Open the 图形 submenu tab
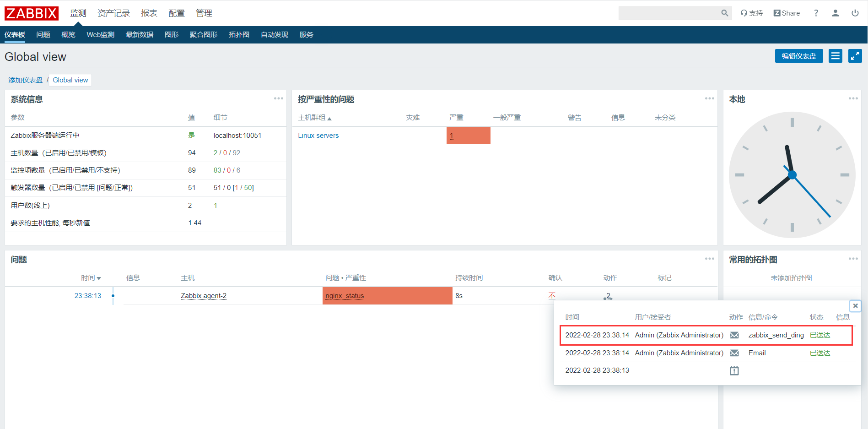 pos(172,35)
